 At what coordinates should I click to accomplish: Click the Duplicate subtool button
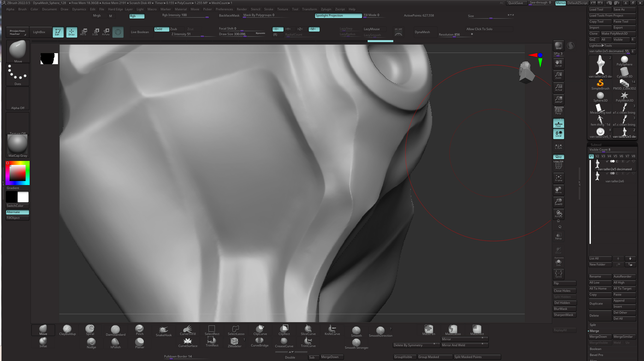tap(600, 304)
